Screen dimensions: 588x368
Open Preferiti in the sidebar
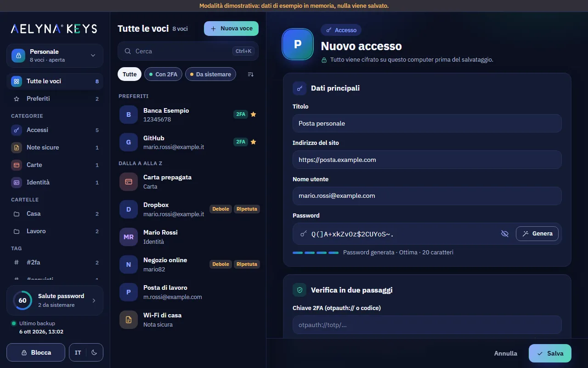(55, 98)
